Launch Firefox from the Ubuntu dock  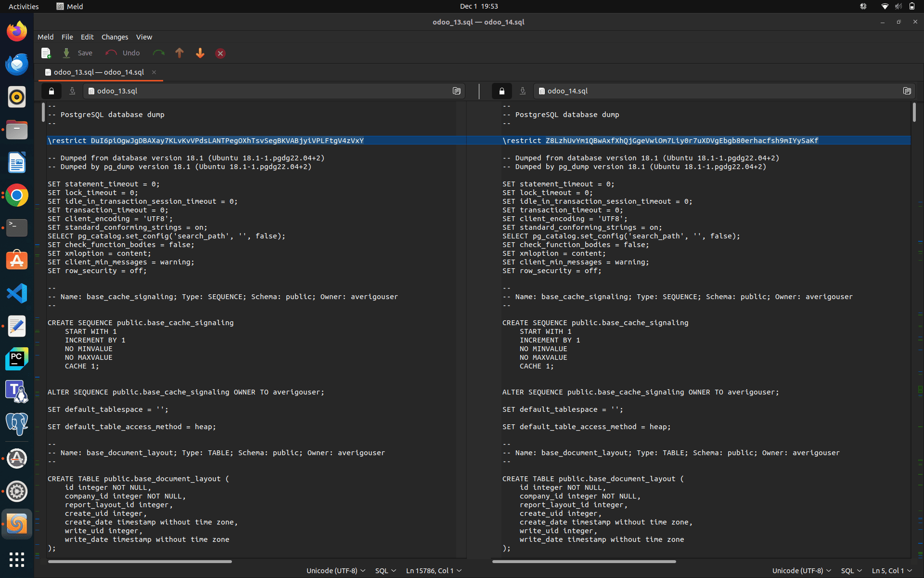[x=16, y=30]
